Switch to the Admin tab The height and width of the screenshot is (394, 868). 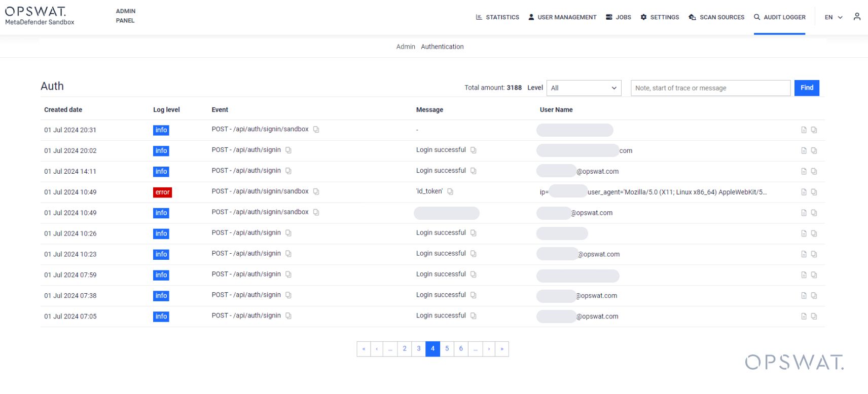pyautogui.click(x=406, y=47)
